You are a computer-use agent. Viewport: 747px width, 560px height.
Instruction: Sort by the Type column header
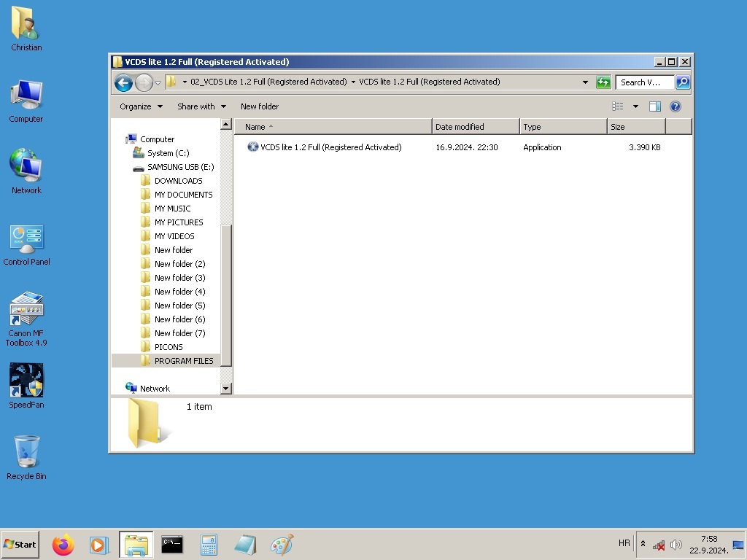point(563,127)
